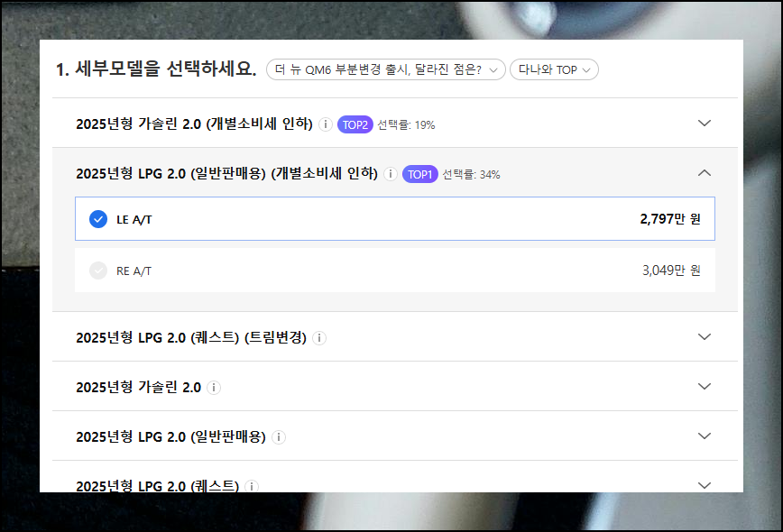Click 2025년형 LPG 2.0 (퀘스트) (트림변경) title
The height and width of the screenshot is (532, 783).
(191, 337)
